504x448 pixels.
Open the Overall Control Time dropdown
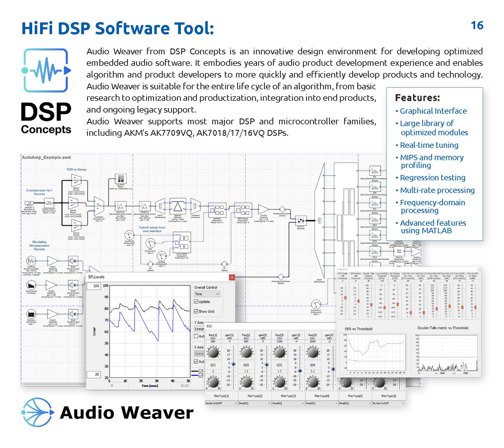[207, 294]
